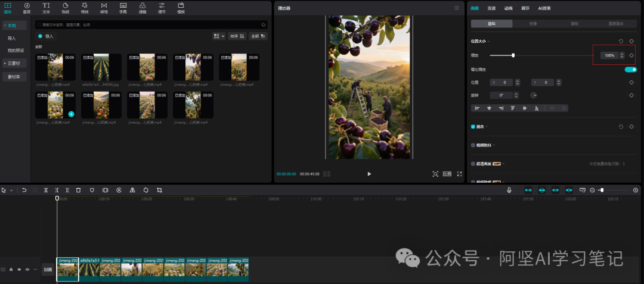Open the 模板 (Templates) panel

pos(181,8)
